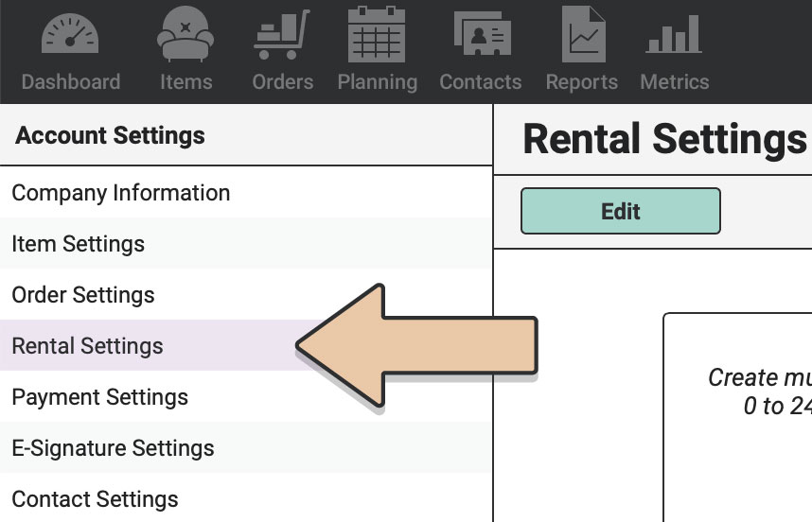812x522 pixels.
Task: Click the Items label in navigation
Action: pyautogui.click(x=185, y=81)
